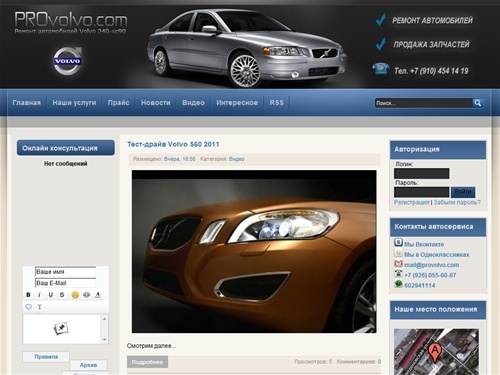Image resolution: width=500 pixels, height=375 pixels.
Task: Click the Odnoklassniki icon
Action: tap(398, 253)
